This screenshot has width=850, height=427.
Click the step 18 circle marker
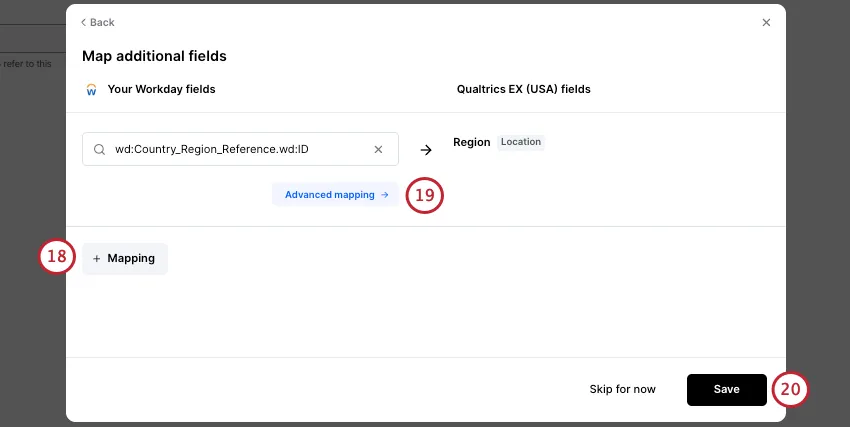click(x=57, y=257)
